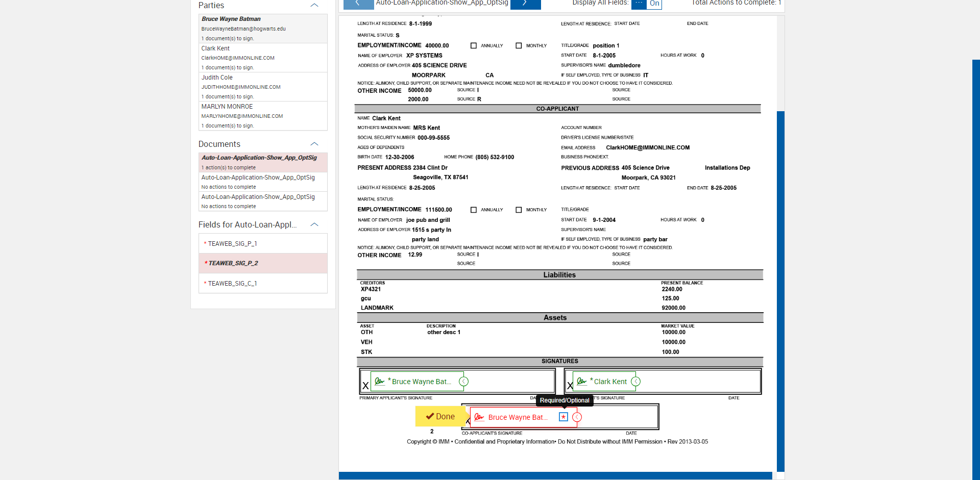Click the Liabilities section header
The width and height of the screenshot is (980, 480).
559,275
